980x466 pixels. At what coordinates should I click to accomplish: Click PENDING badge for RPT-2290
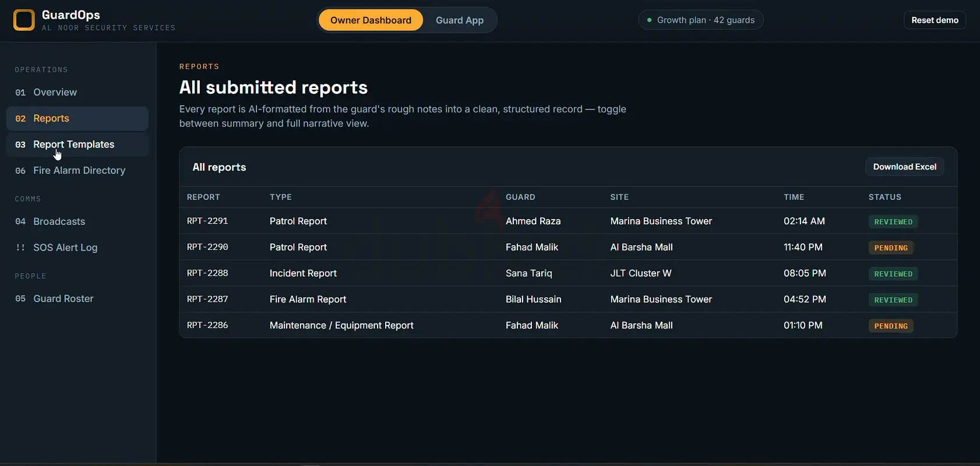point(891,248)
